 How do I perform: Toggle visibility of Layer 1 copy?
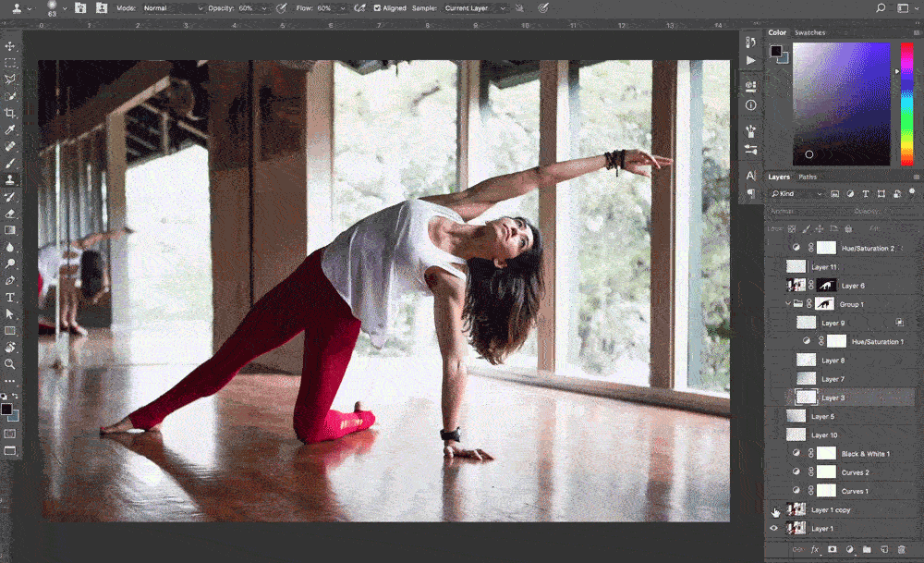click(774, 510)
